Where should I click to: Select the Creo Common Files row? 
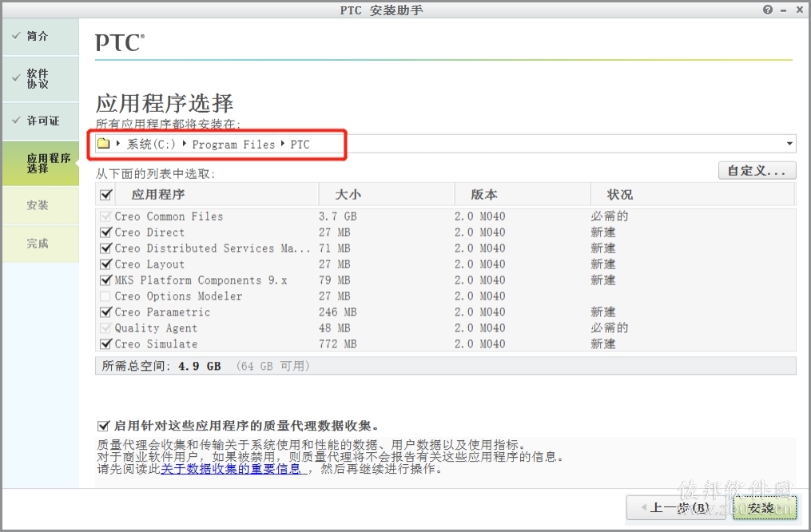pos(445,216)
